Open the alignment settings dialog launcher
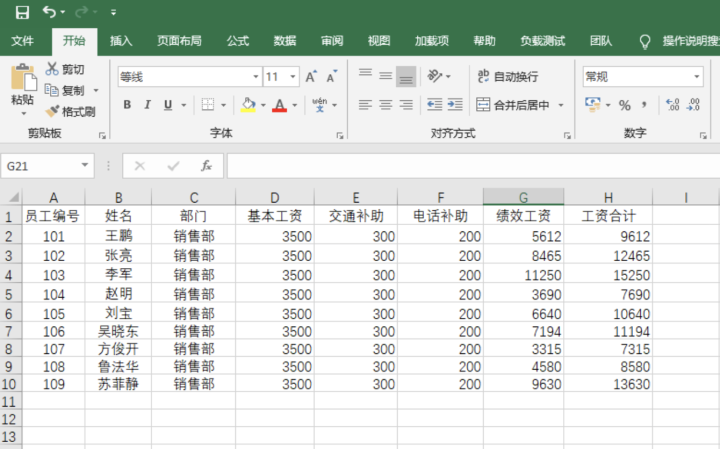The height and width of the screenshot is (449, 720). click(567, 135)
